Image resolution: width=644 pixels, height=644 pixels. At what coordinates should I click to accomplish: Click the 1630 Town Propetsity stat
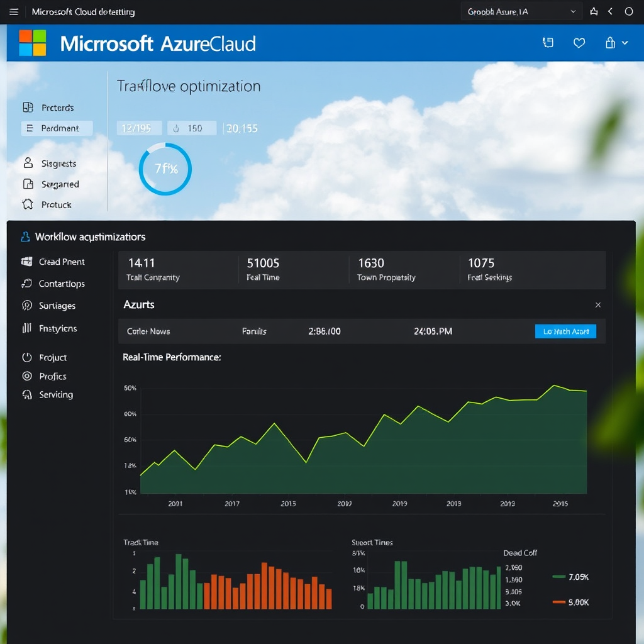click(x=386, y=269)
